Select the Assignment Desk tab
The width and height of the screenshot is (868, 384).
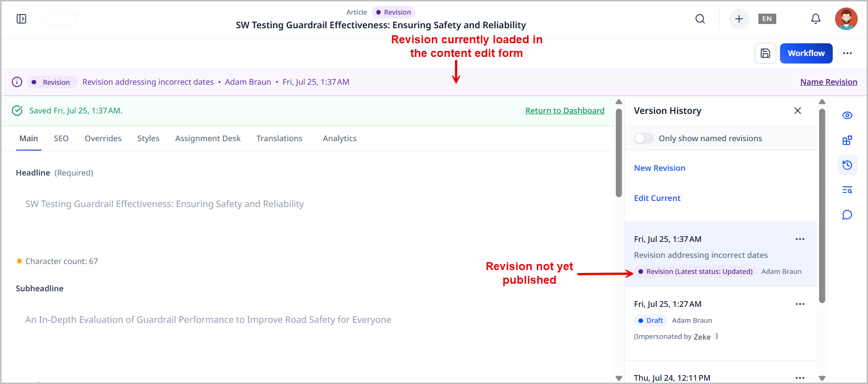coord(208,138)
